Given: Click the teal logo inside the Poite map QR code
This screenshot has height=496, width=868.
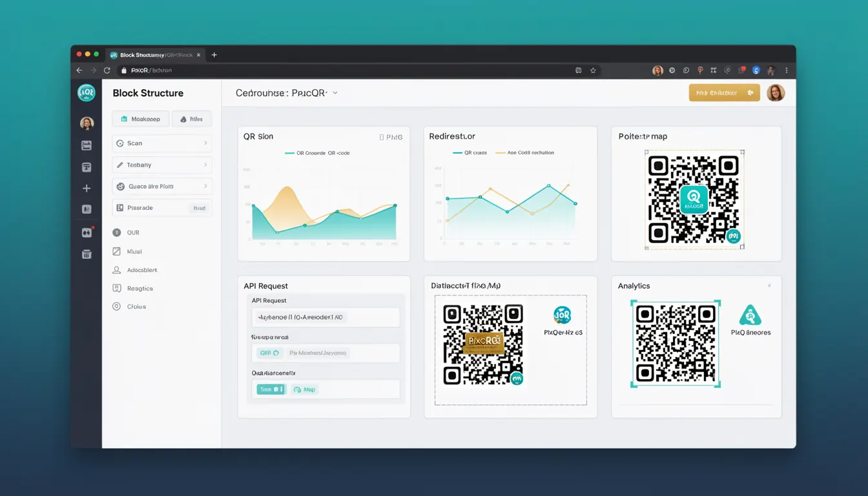Looking at the screenshot, I should (x=694, y=199).
